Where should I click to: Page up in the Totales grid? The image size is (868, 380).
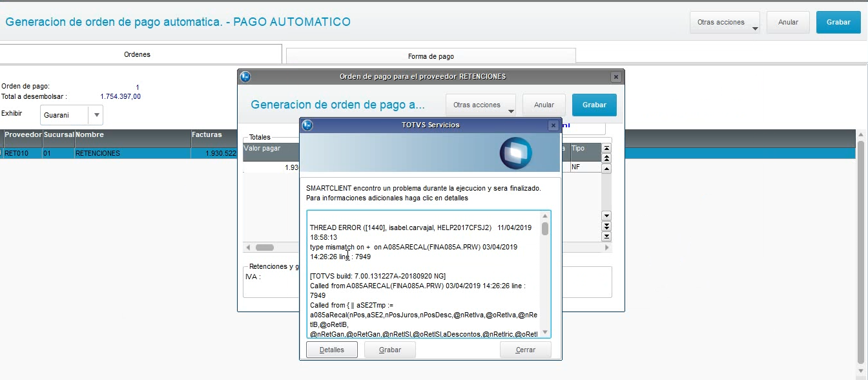[x=606, y=158]
